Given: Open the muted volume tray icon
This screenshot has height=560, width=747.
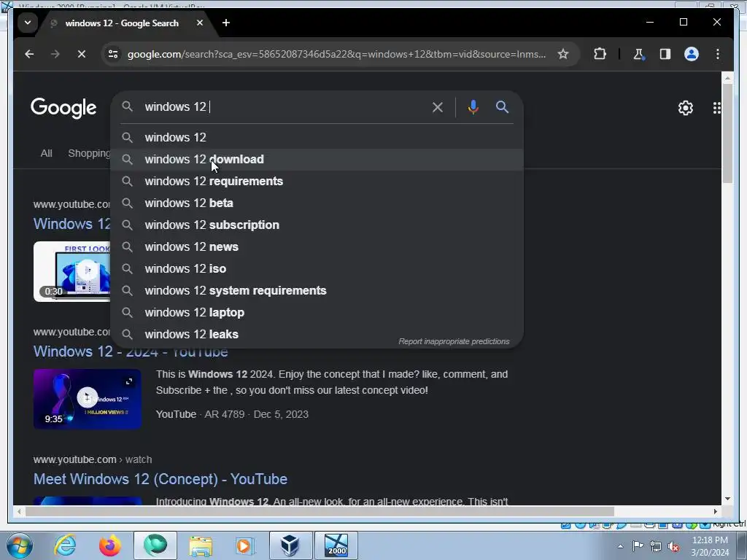Looking at the screenshot, I should tap(673, 546).
